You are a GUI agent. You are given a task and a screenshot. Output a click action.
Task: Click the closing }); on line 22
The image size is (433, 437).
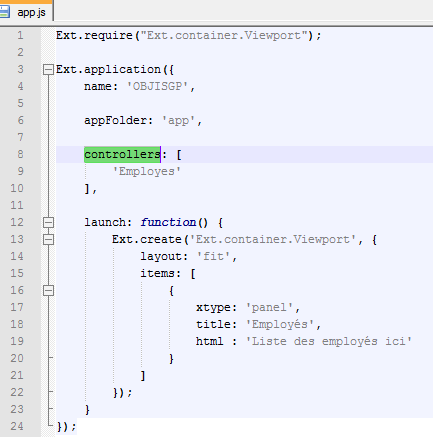click(x=123, y=392)
